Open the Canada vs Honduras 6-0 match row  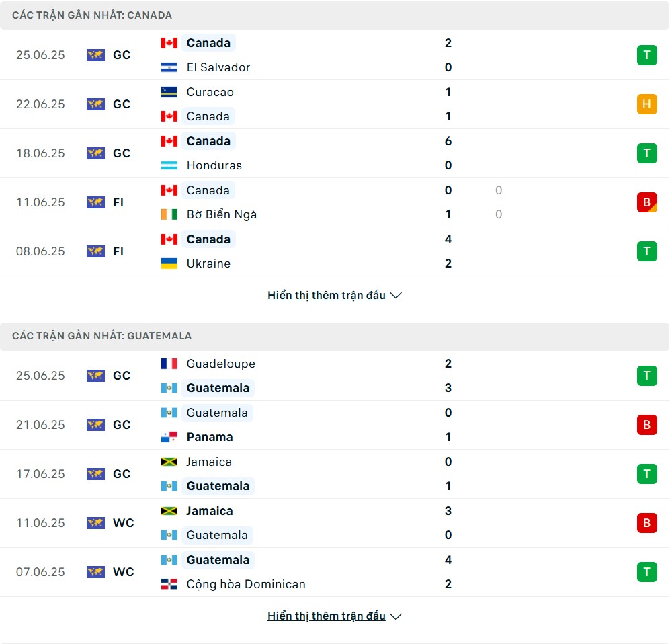335,153
